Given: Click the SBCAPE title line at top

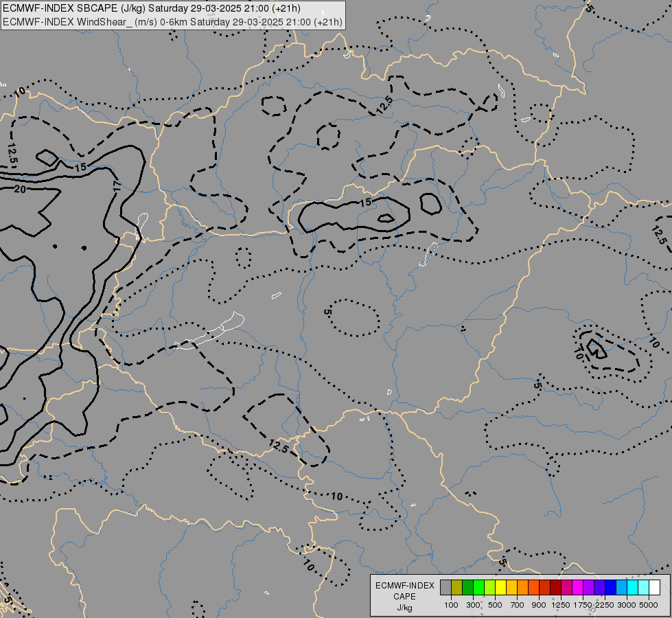Looking at the screenshot, I should (151, 8).
